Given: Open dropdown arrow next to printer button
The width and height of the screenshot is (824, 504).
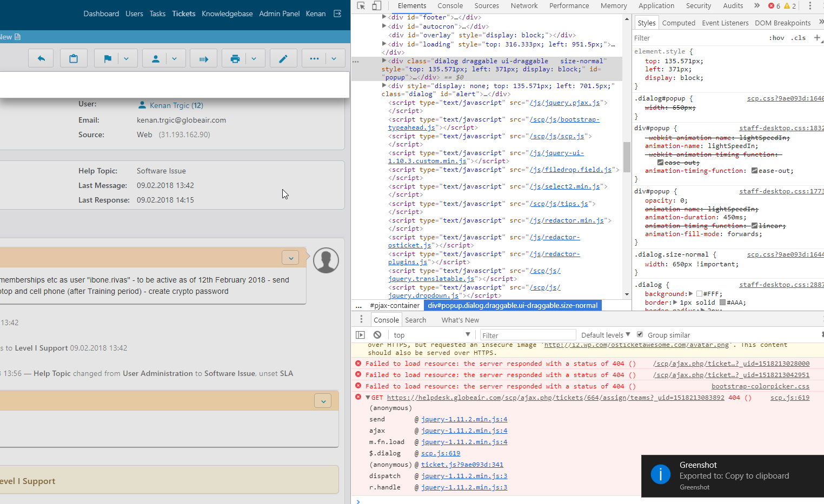Looking at the screenshot, I should [254, 59].
